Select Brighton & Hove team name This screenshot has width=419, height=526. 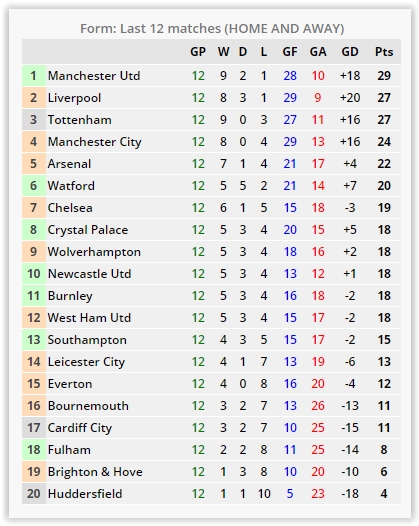pos(95,472)
